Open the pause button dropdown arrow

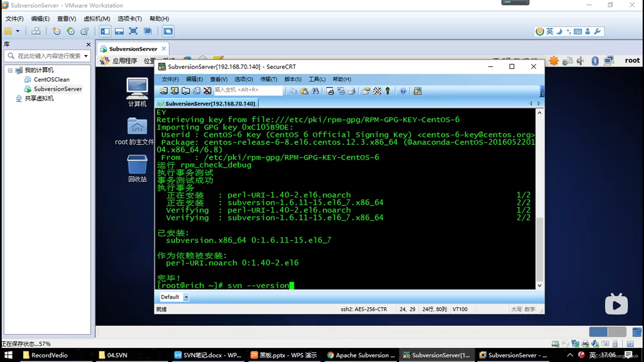click(x=18, y=31)
